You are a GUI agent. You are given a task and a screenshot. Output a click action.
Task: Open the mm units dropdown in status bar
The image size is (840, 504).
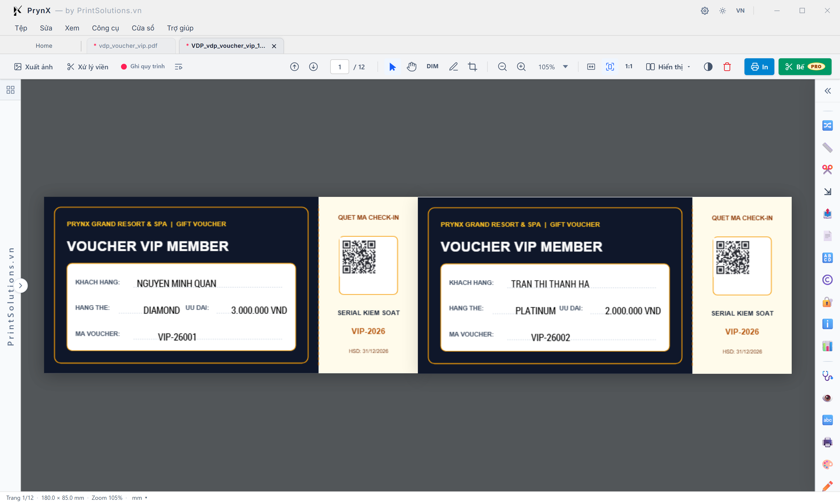click(140, 498)
